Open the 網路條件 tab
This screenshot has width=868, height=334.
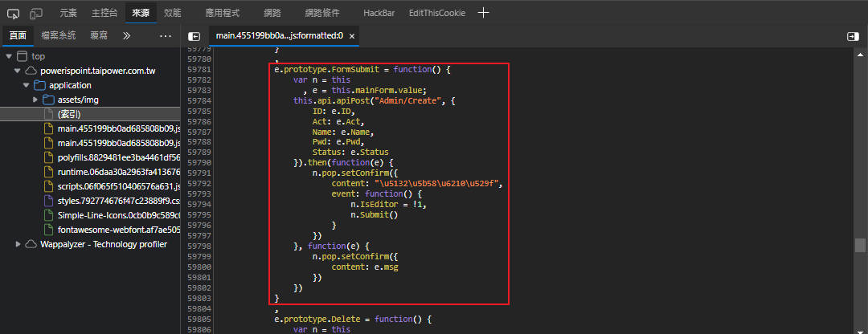tap(322, 13)
